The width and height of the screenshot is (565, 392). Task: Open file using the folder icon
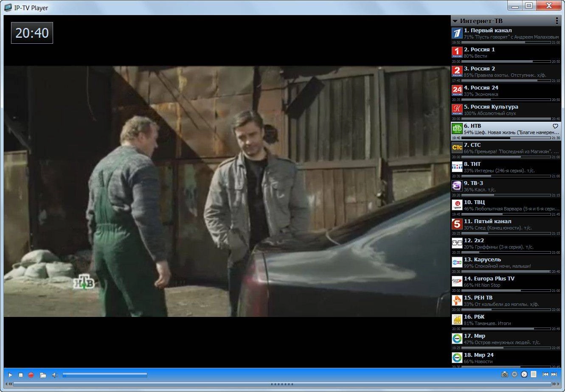(x=43, y=375)
